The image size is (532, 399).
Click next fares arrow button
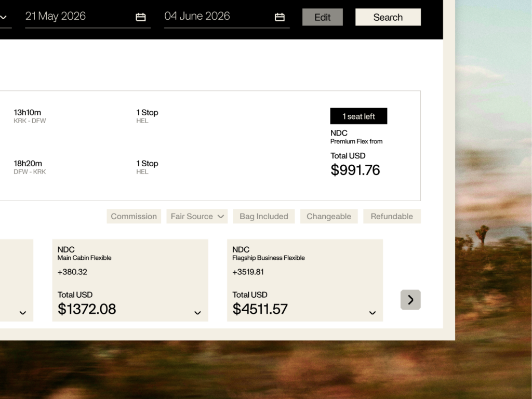410,300
